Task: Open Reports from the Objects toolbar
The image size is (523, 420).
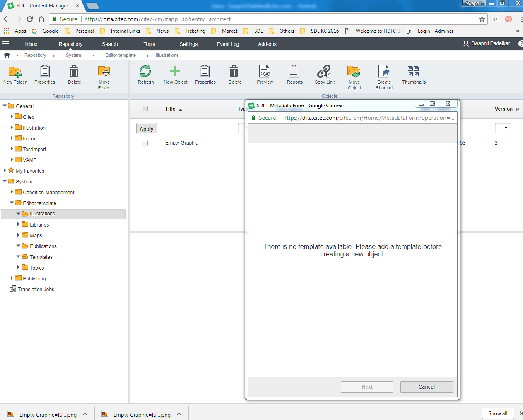Action: (294, 72)
